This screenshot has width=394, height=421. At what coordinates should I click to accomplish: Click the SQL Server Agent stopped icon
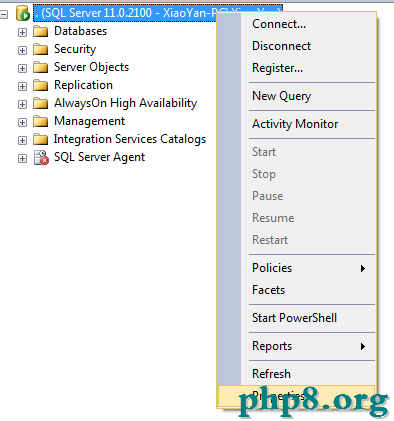pyautogui.click(x=41, y=157)
